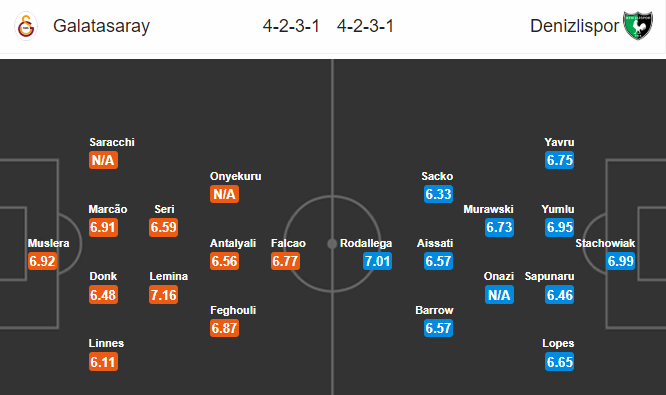Select Yavru's 6.75 rating badge
This screenshot has width=666, height=395.
pos(560,160)
